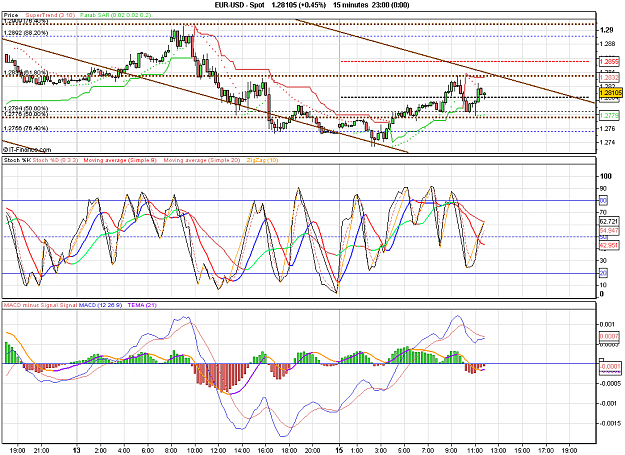Select the 'Stoch %K' indicator label

click(17, 160)
